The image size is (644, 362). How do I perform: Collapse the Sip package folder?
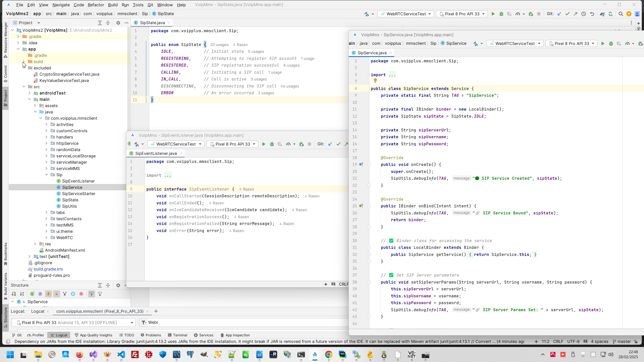pyautogui.click(x=47, y=175)
